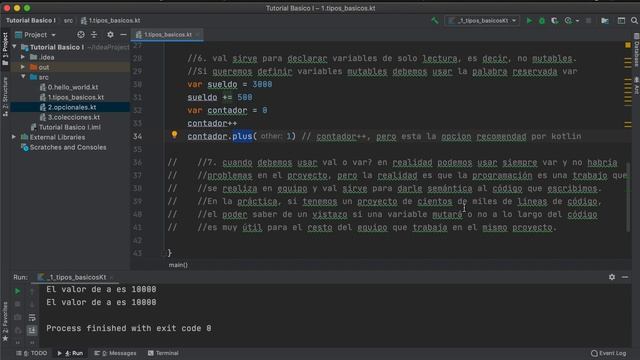640x360 pixels.
Task: Collapse the Tutorial Basico I root node
Action: tap(15, 47)
